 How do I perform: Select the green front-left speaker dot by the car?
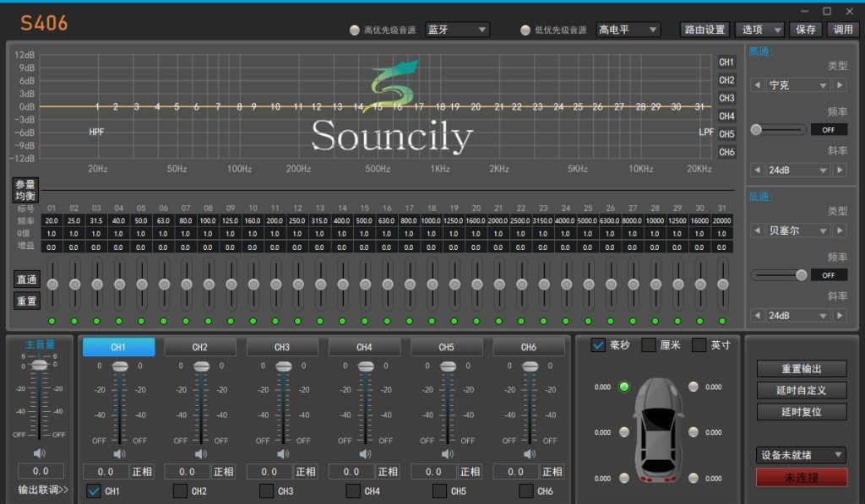[624, 387]
